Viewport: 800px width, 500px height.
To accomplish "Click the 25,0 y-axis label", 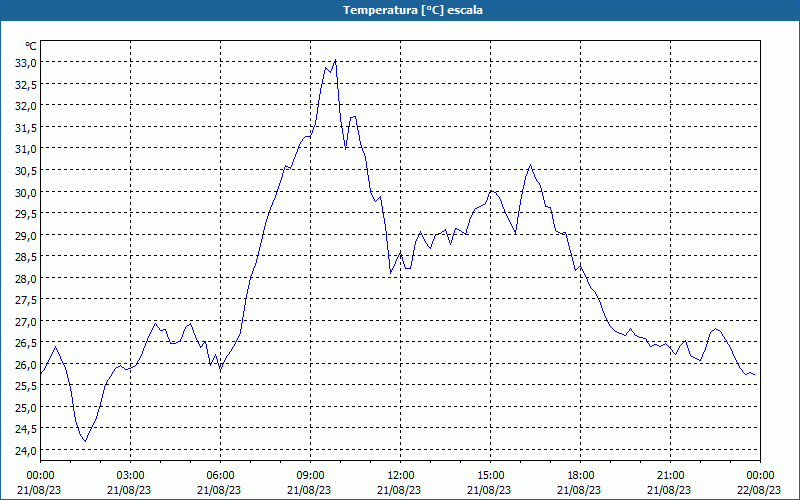I will [x=26, y=408].
